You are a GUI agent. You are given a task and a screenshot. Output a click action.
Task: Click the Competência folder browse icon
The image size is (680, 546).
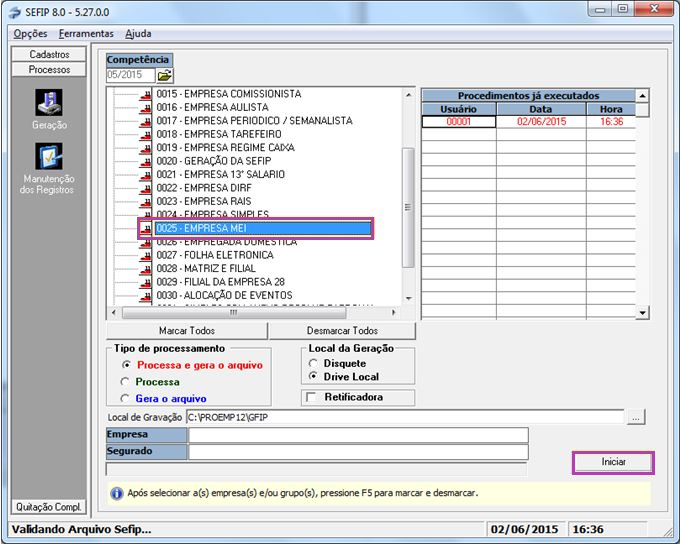(x=164, y=75)
